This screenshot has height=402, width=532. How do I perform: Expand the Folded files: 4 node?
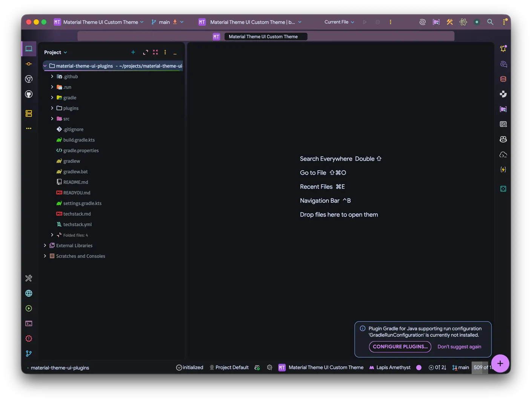click(52, 235)
